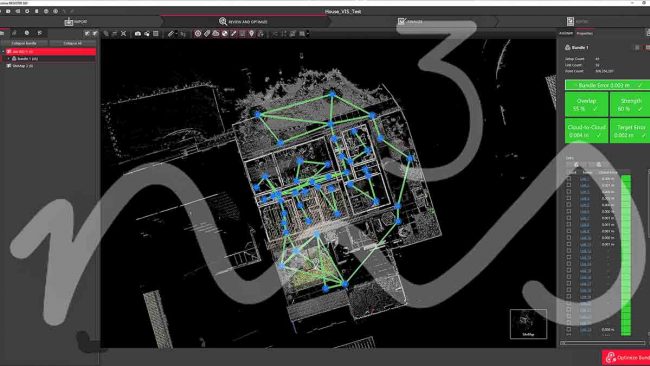Switch to the Review and Optimize step
650x366 pixels.
243,22
